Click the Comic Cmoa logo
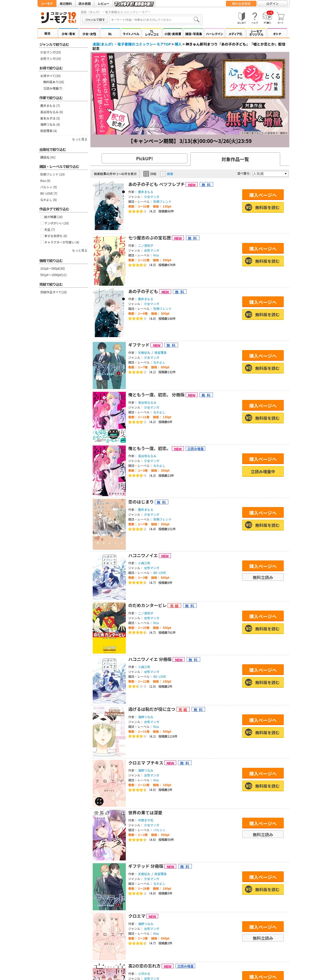Image resolution: width=327 pixels, height=980 pixels. [58, 18]
